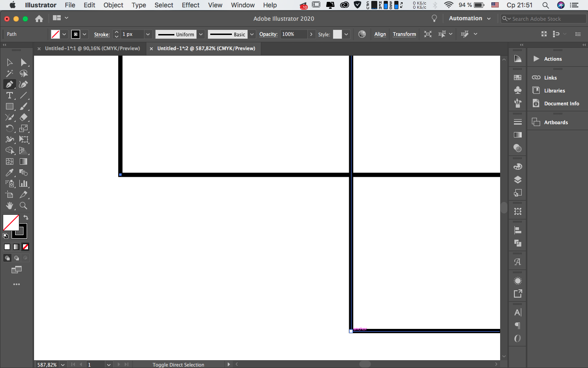588x368 pixels.
Task: Swap fill and stroke colors
Action: coord(26,217)
